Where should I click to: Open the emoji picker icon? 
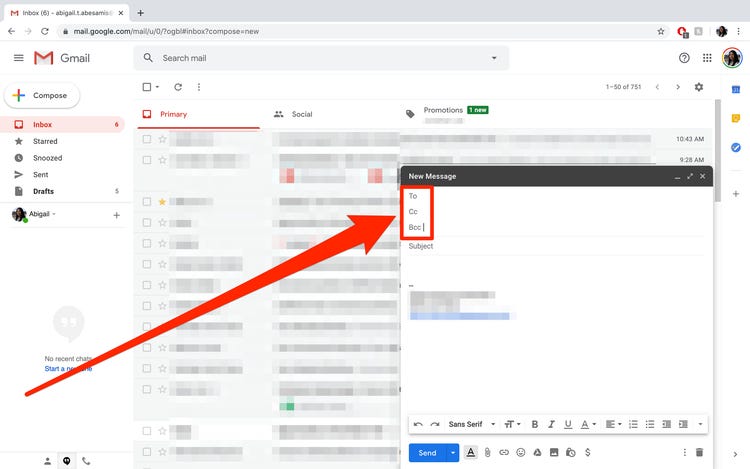520,452
